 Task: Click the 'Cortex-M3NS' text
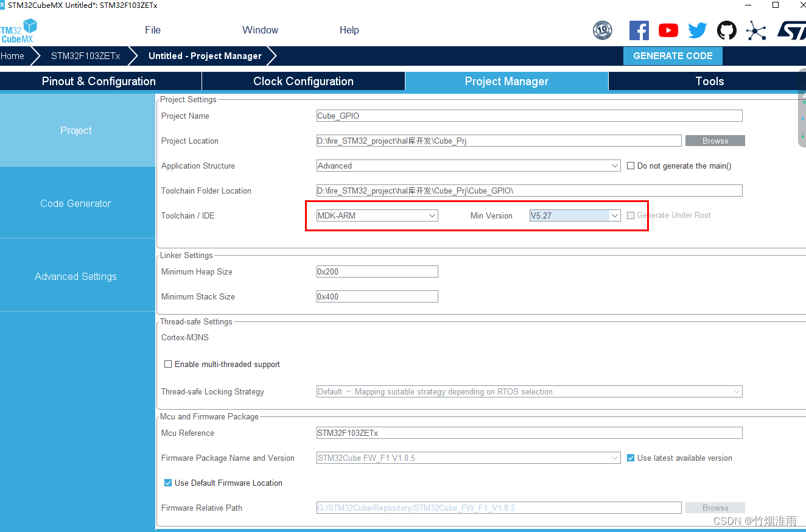(185, 337)
